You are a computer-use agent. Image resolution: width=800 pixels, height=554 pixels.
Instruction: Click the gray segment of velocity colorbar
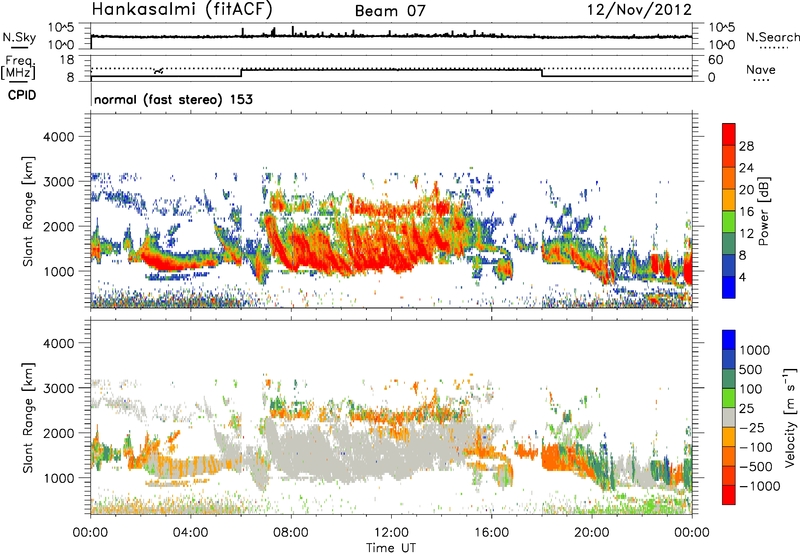(x=729, y=417)
